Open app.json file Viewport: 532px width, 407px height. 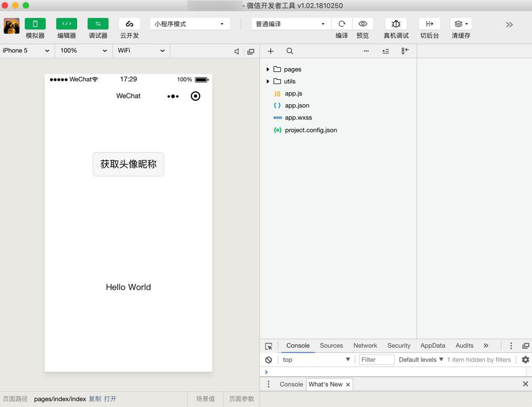297,105
